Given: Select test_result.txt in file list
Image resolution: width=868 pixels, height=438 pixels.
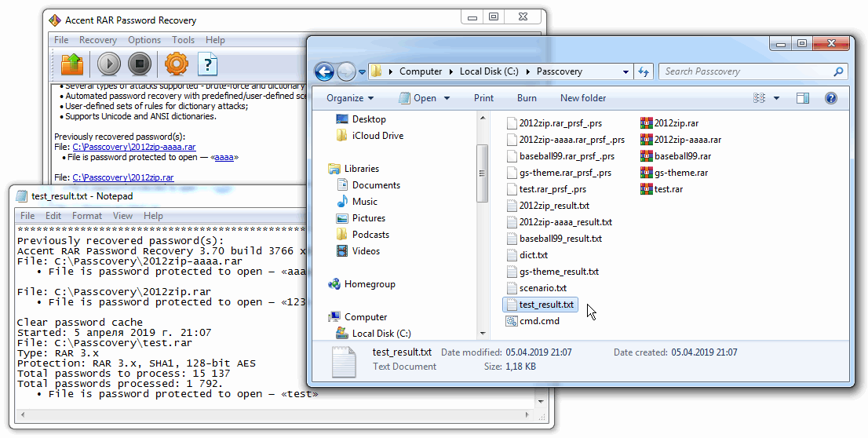Looking at the screenshot, I should pyautogui.click(x=540, y=305).
